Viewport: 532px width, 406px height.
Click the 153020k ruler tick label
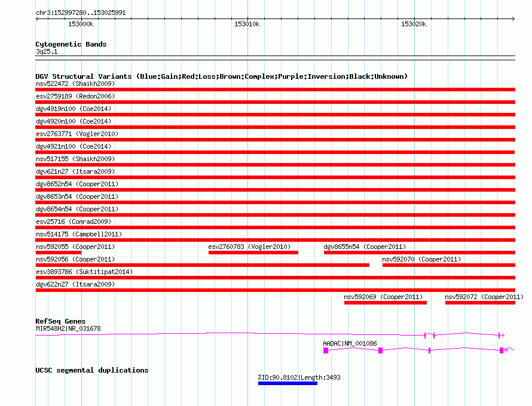click(414, 24)
